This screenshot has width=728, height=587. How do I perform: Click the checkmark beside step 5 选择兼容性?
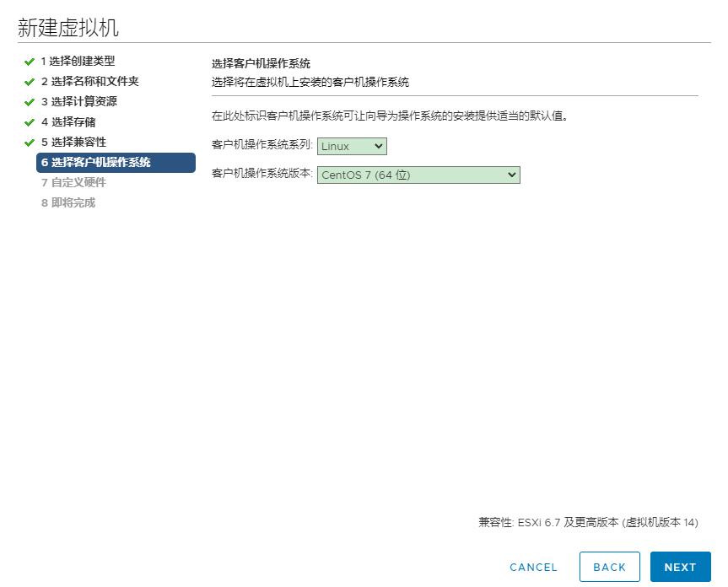[x=31, y=142]
